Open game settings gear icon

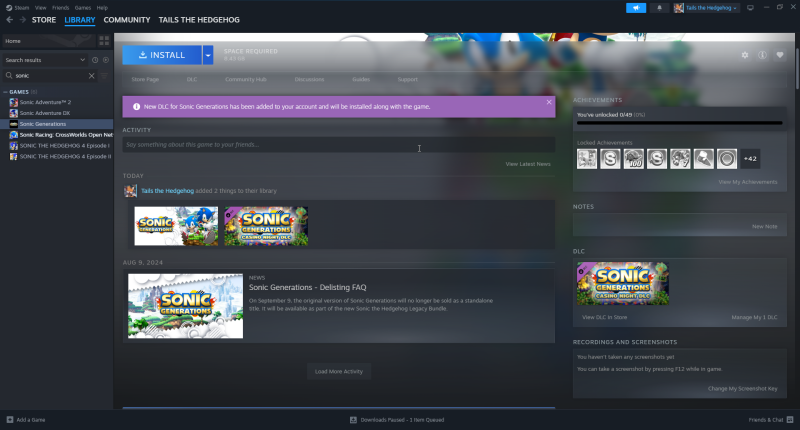pos(745,55)
